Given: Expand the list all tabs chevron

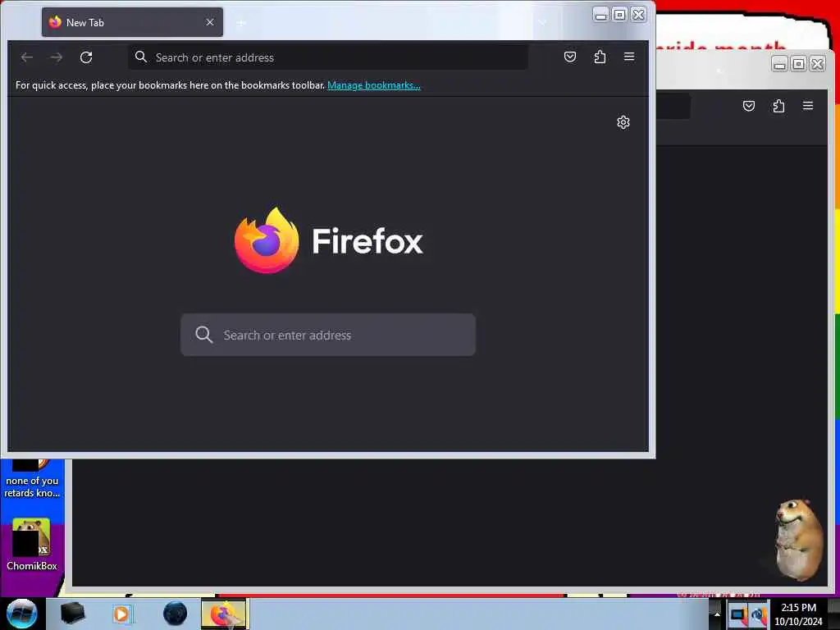Looking at the screenshot, I should (543, 23).
